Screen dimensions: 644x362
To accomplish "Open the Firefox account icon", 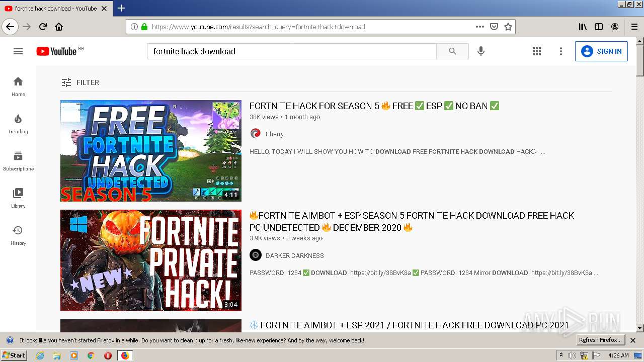I will pos(615,27).
